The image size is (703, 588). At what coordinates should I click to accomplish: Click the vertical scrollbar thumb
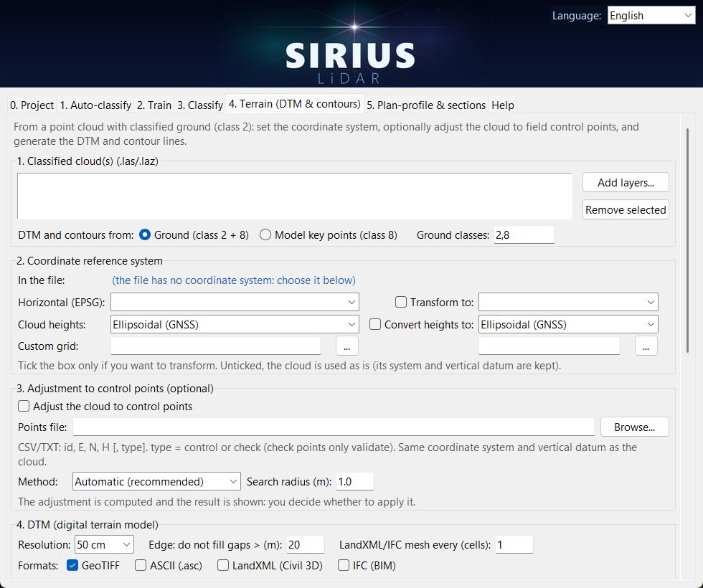688,241
